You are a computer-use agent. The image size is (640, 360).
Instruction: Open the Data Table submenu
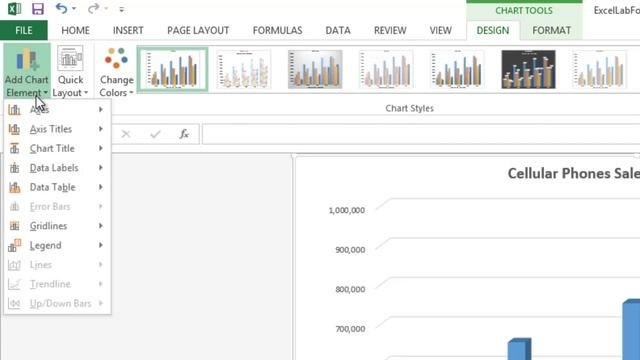point(57,187)
